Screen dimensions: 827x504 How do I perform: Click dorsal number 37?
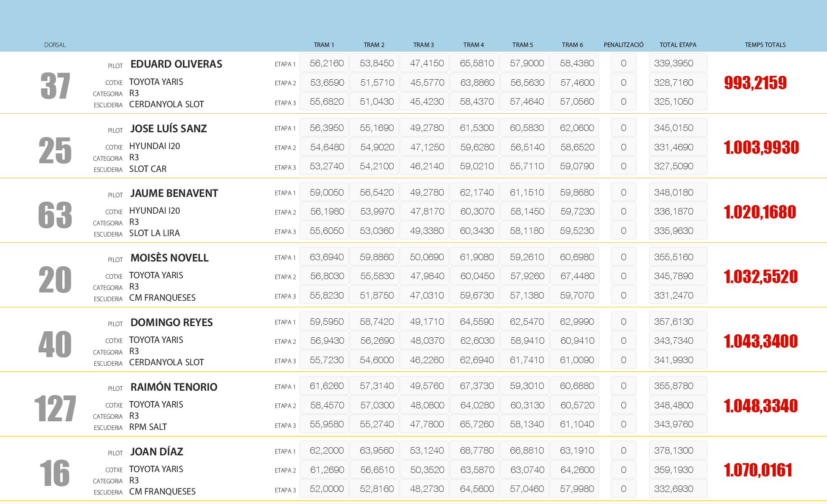click(x=55, y=86)
